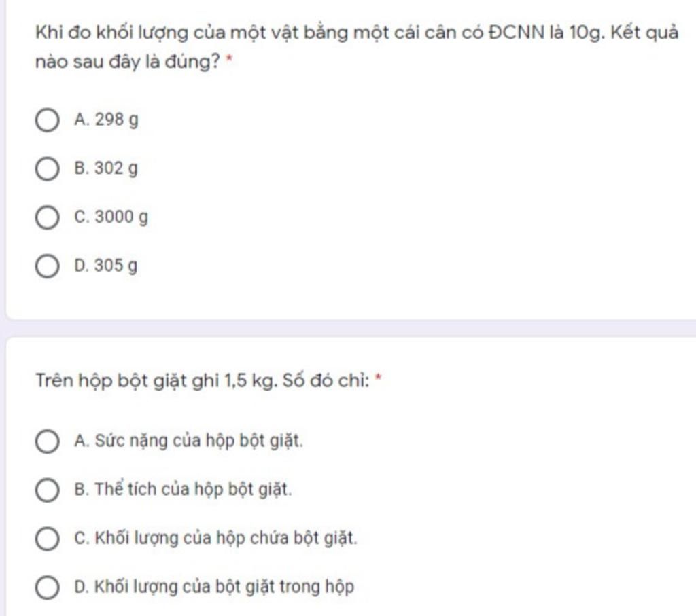This screenshot has width=696, height=616.
Task: Click the question text about cân ĐCNN 10g
Action: [357, 47]
